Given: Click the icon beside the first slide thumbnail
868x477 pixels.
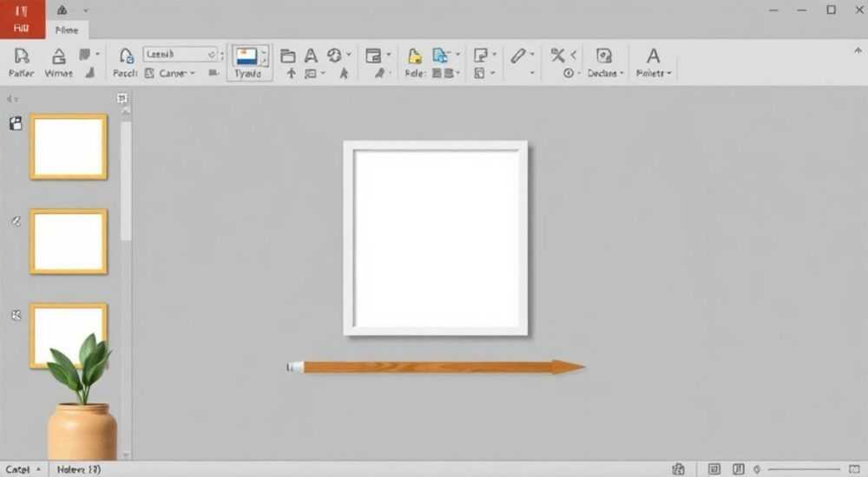Looking at the screenshot, I should (x=16, y=123).
